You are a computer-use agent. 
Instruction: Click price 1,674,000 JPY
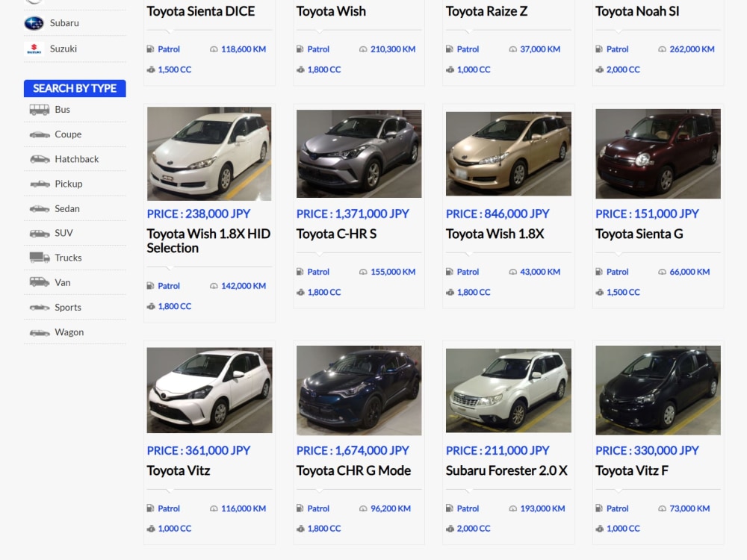click(x=353, y=450)
